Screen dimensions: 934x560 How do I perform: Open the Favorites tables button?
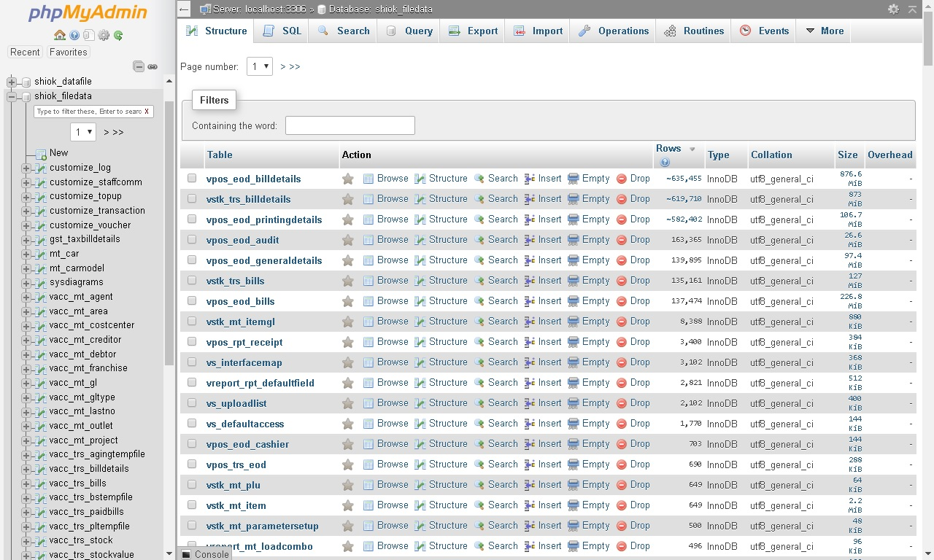click(68, 52)
